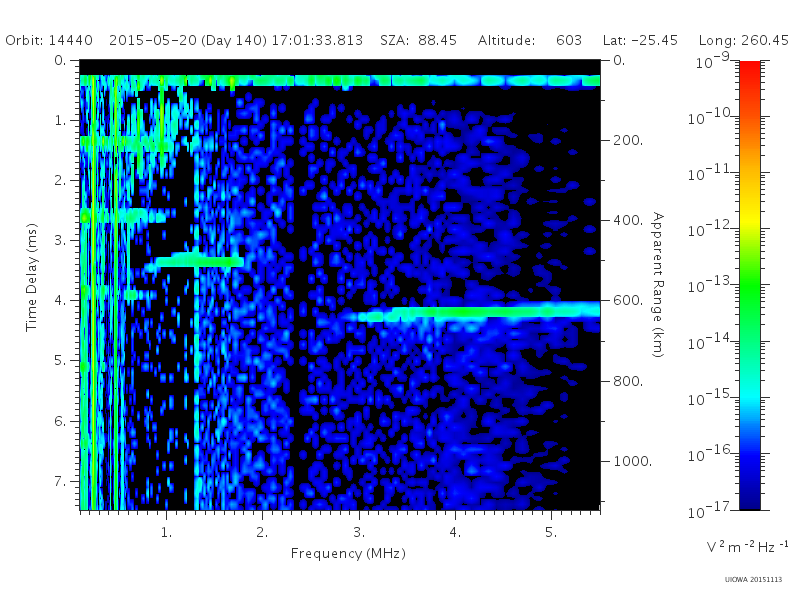The height and width of the screenshot is (600, 800).
Task: Click the 'Altitude: 603' header value
Action: pyautogui.click(x=530, y=40)
